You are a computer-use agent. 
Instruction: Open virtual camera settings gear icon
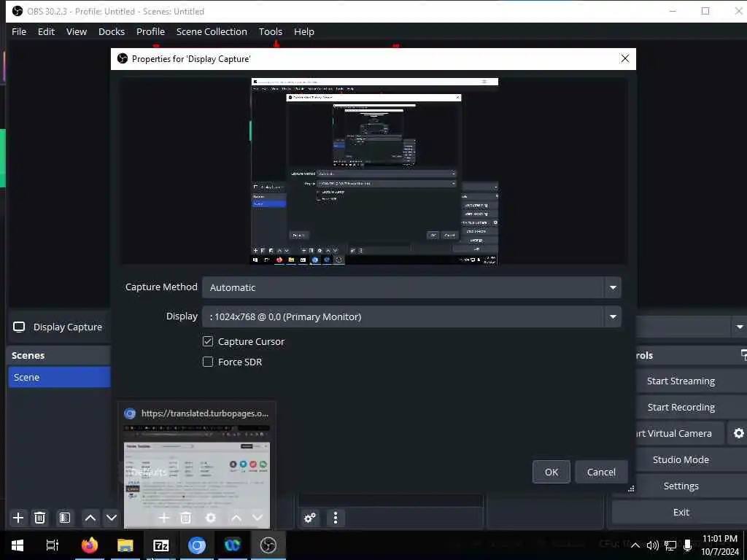[x=738, y=433]
